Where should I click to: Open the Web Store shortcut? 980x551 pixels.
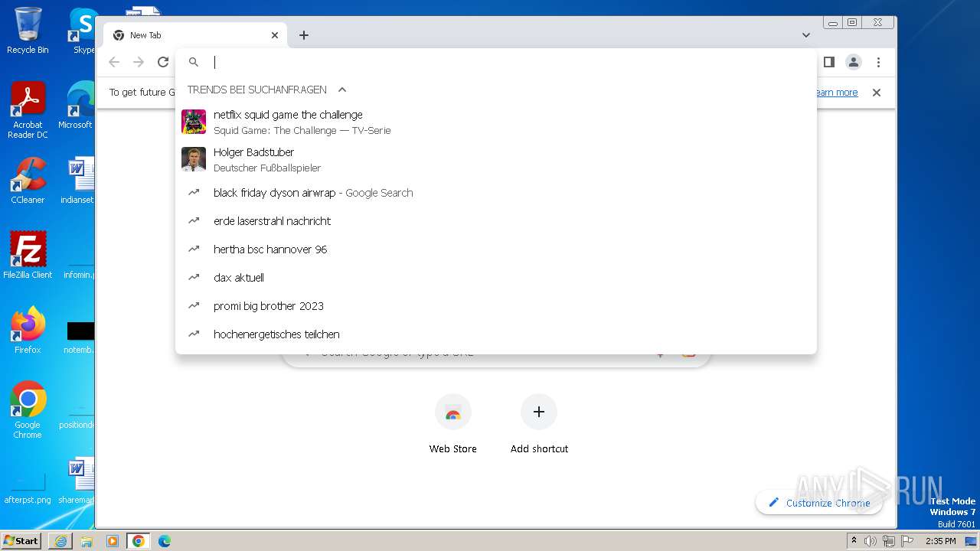coord(453,425)
